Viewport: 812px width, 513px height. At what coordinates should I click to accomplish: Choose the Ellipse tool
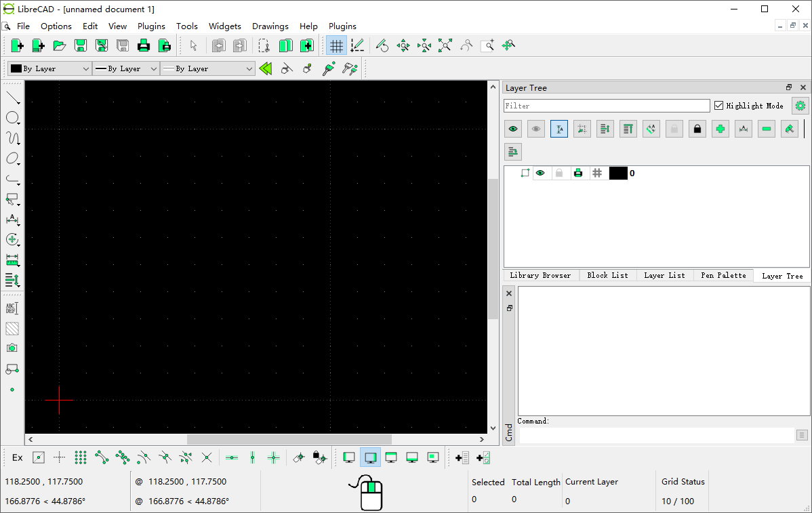[x=12, y=159]
